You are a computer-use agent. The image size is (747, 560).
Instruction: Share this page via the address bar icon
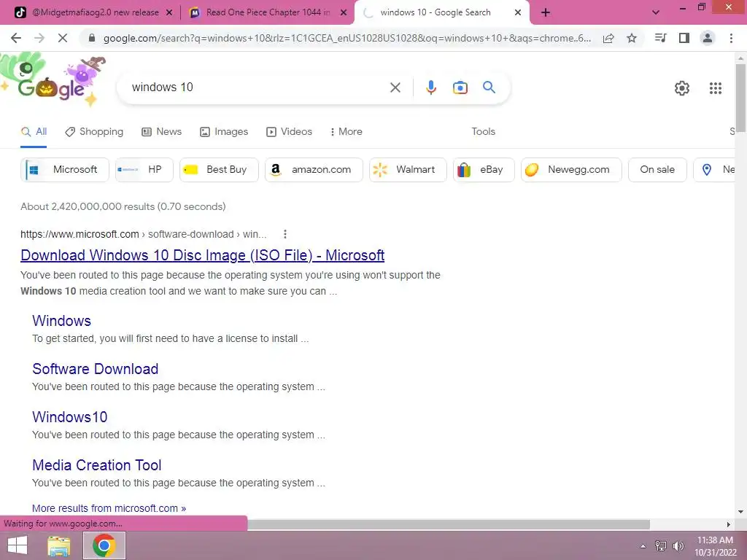pyautogui.click(x=608, y=38)
